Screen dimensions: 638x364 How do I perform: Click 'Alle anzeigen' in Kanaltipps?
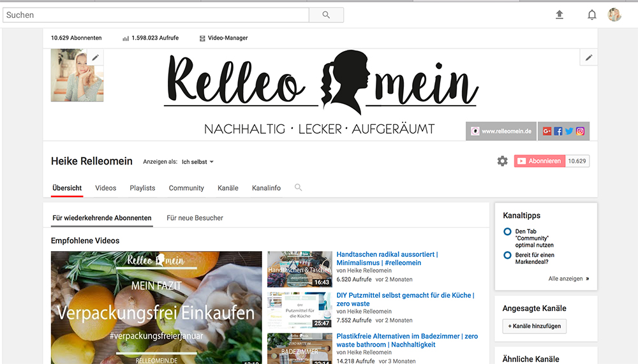pyautogui.click(x=568, y=279)
